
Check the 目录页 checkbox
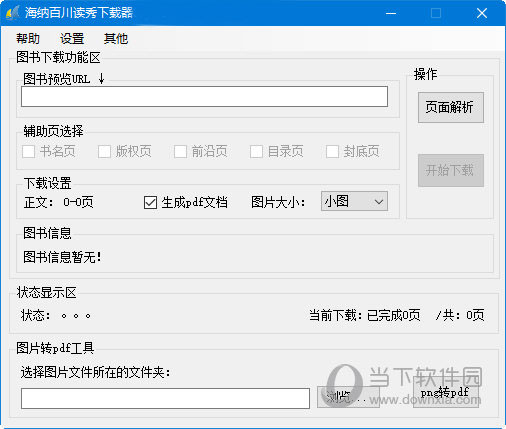click(x=256, y=152)
